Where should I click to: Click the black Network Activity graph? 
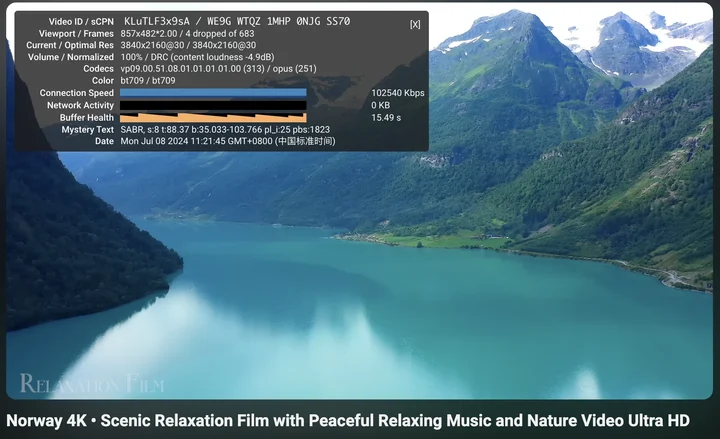point(213,105)
